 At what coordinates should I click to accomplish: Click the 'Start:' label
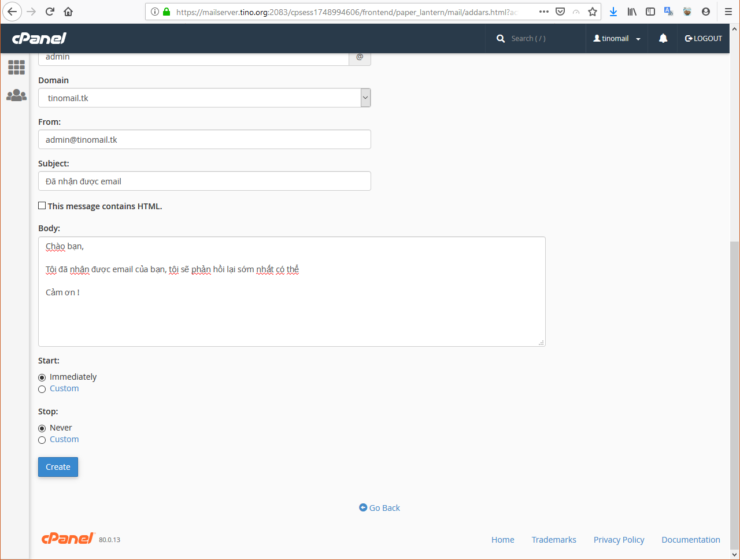point(49,361)
